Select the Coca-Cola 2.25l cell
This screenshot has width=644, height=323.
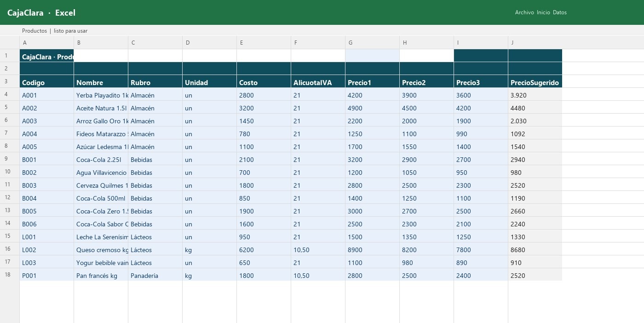(x=101, y=159)
